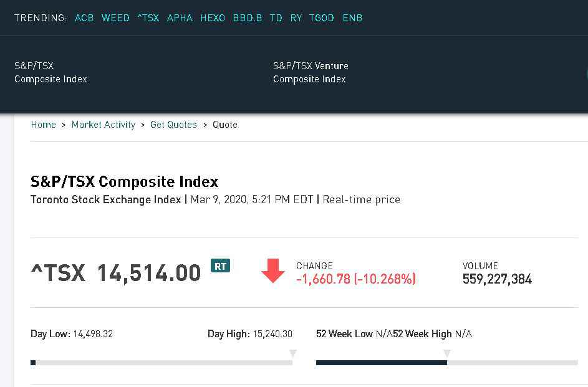Viewport: 588px width, 387px height.
Task: Open the Get Quotes breadcrumb
Action: tap(173, 125)
